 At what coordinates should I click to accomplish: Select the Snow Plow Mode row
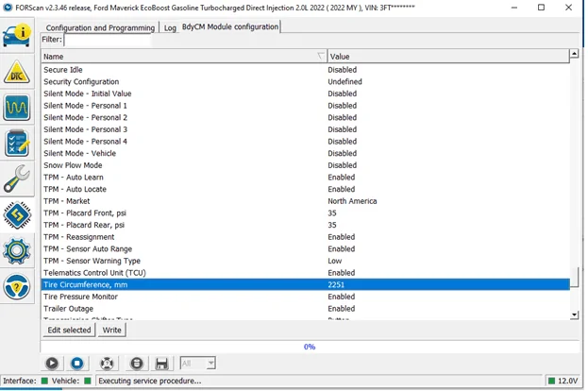coord(305,165)
